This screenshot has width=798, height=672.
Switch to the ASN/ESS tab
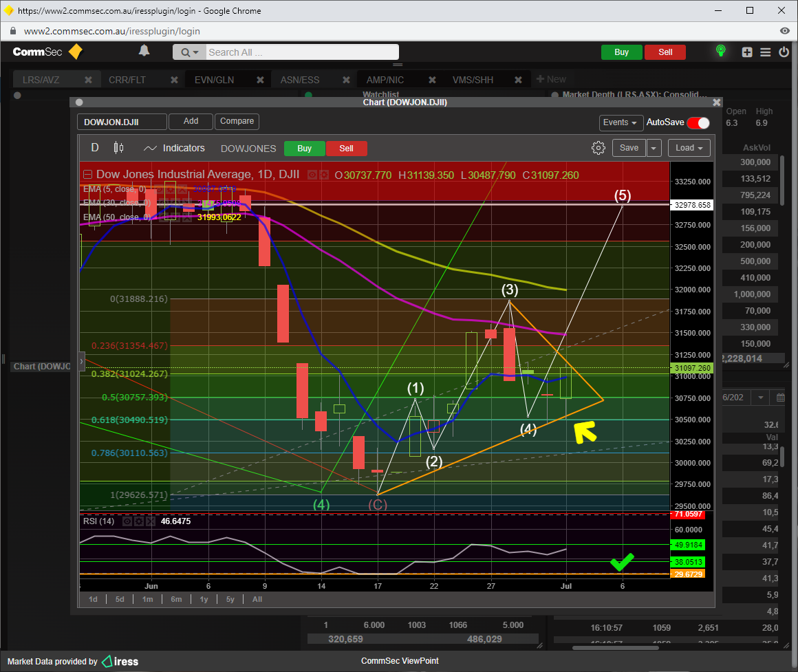pos(300,80)
